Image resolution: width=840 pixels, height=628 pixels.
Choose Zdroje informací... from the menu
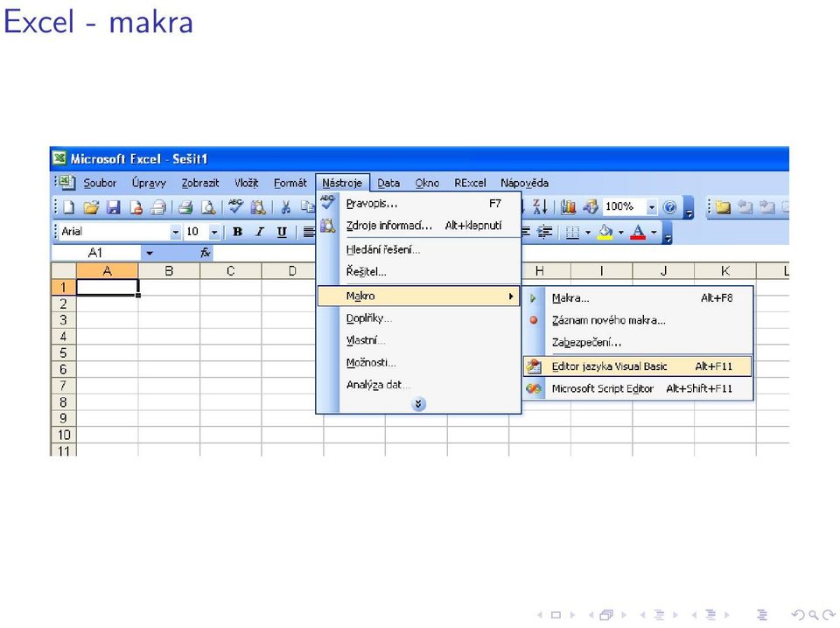pos(418,226)
